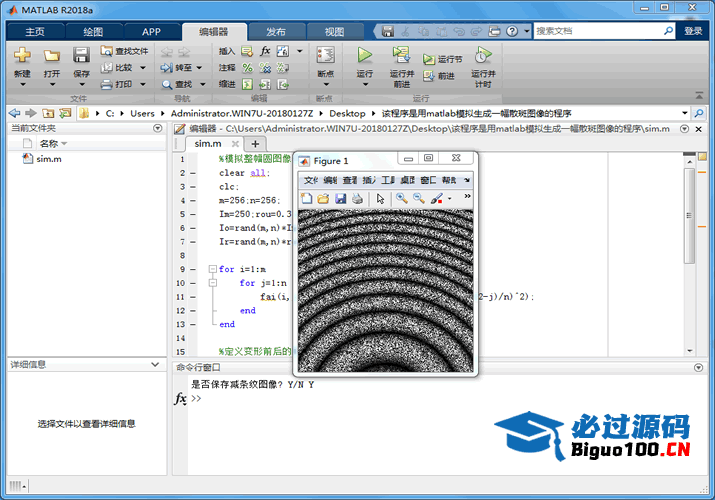This screenshot has width=715, height=500.
Task: Click browse for folder icon
Action: [x=65, y=113]
